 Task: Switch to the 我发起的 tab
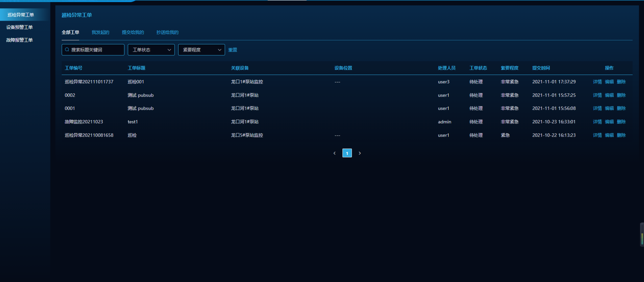[x=100, y=32]
